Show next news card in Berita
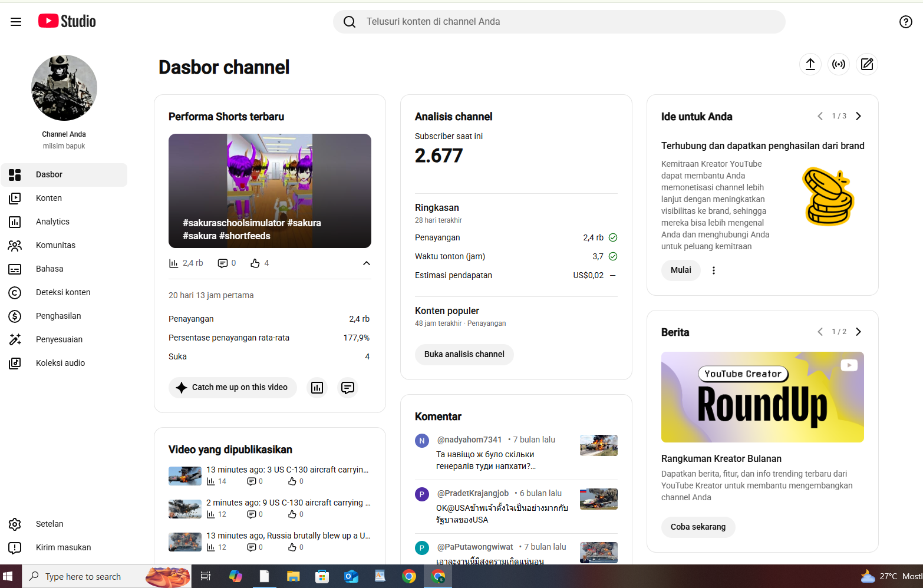 click(x=858, y=332)
